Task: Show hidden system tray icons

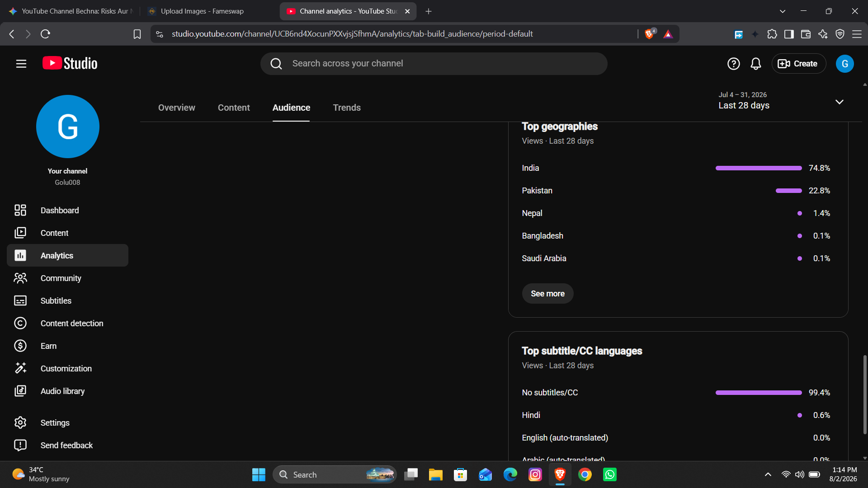Action: 768,474
